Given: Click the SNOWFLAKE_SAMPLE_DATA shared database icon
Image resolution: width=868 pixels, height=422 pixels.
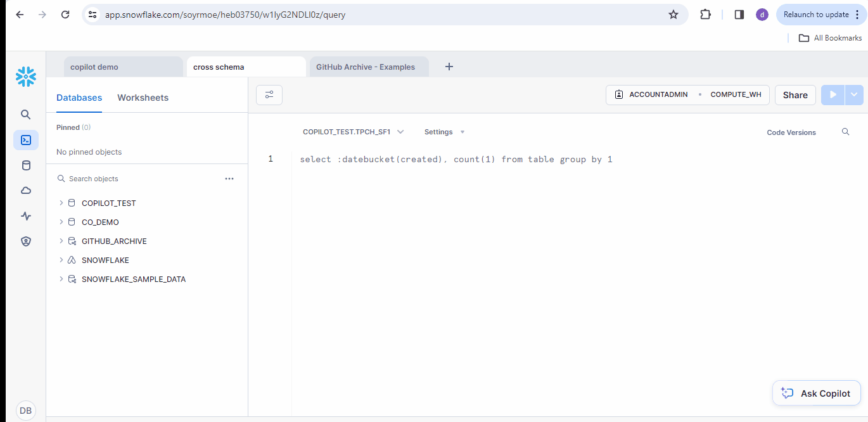Looking at the screenshot, I should tap(72, 279).
